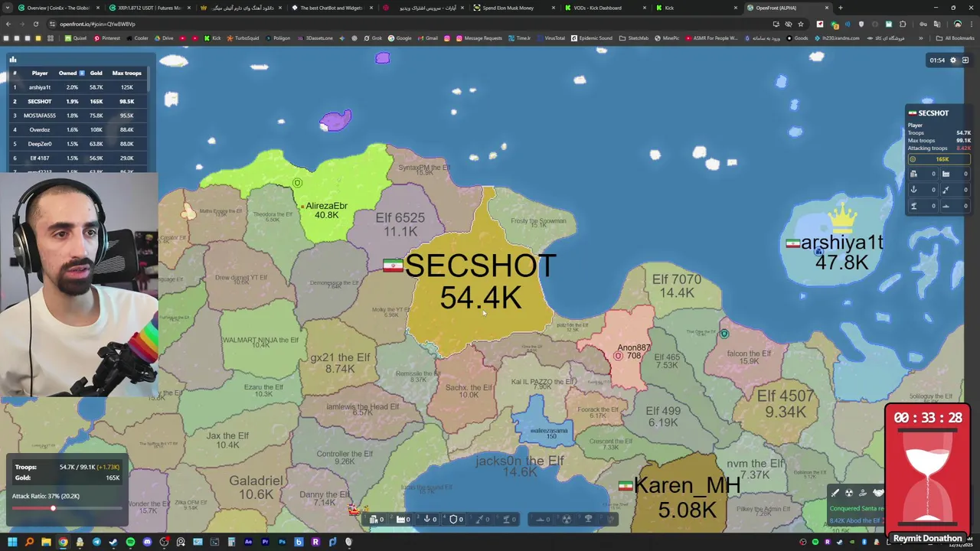This screenshot has width=980, height=551.
Task: Expand the All Bookmarks folder
Action: [x=955, y=38]
